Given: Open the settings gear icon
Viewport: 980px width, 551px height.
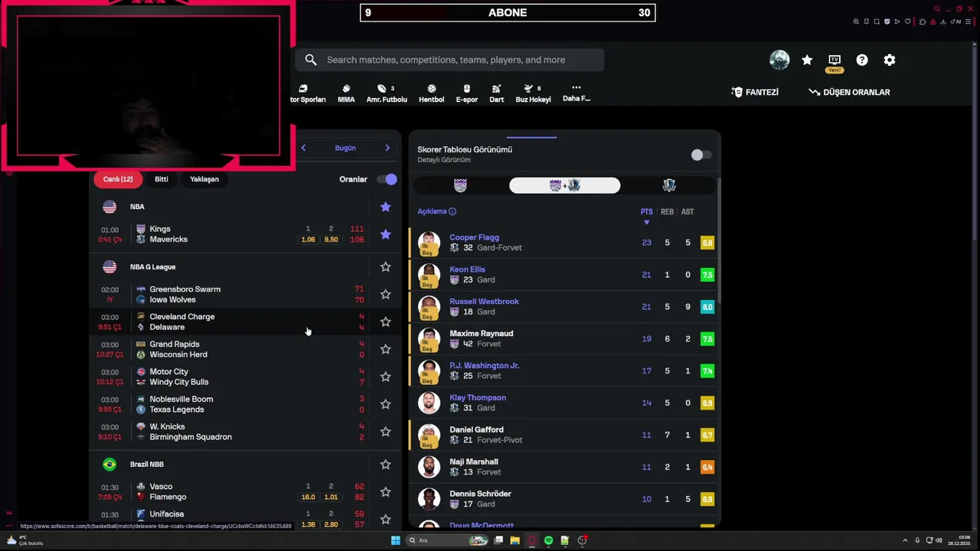Looking at the screenshot, I should click(x=890, y=60).
